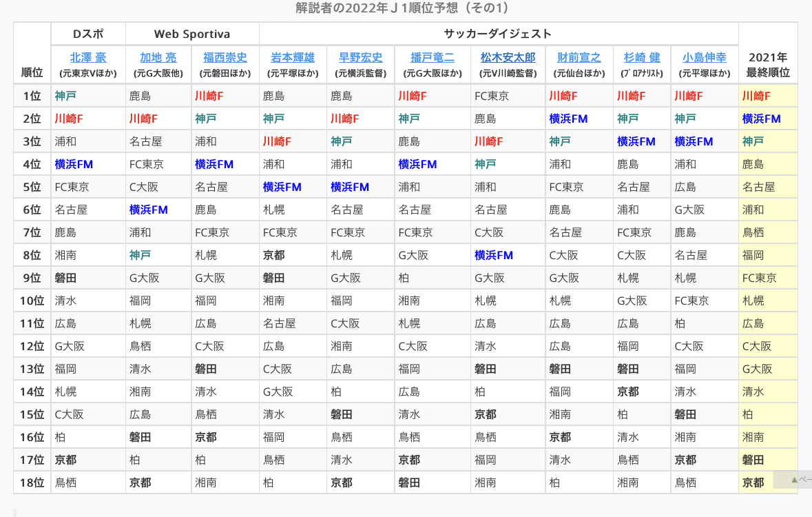Open the 小島伸幸 link
Image resolution: width=812 pixels, height=517 pixels.
(x=705, y=58)
